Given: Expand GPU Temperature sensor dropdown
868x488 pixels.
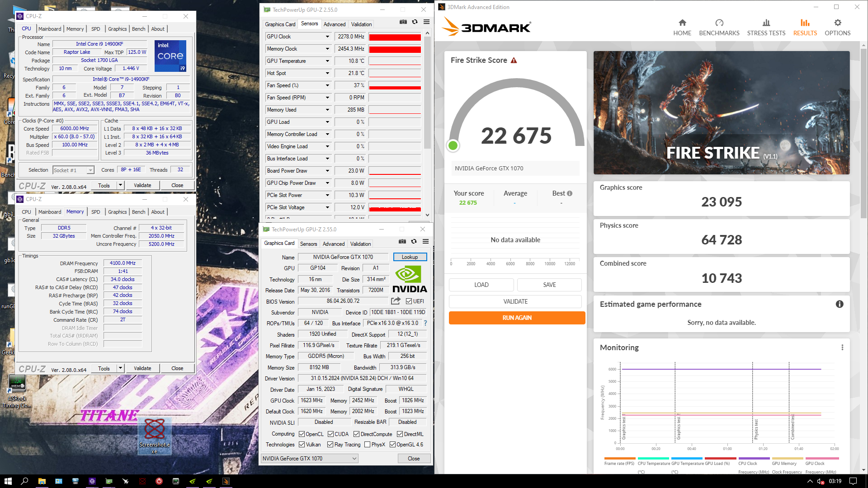Looking at the screenshot, I should point(327,61).
